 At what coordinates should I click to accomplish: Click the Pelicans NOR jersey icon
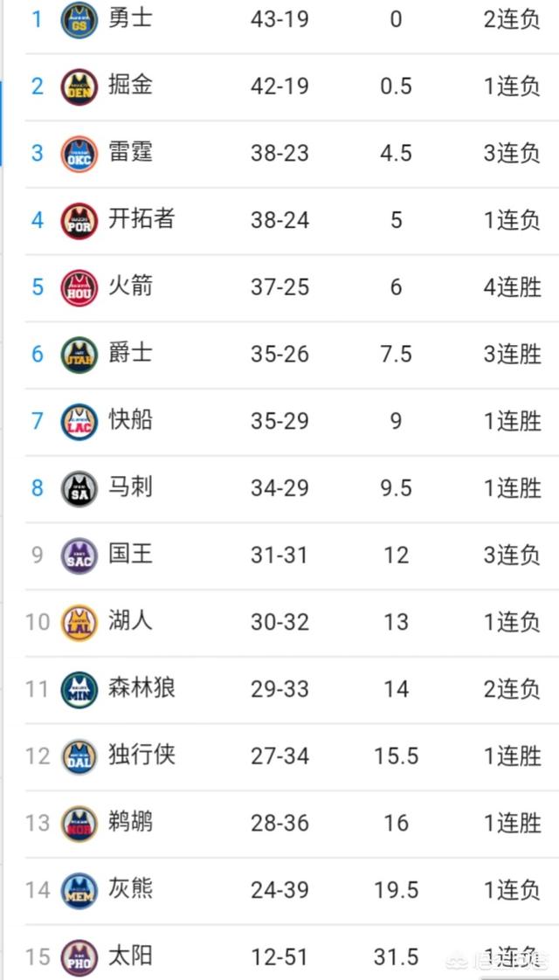(x=79, y=824)
